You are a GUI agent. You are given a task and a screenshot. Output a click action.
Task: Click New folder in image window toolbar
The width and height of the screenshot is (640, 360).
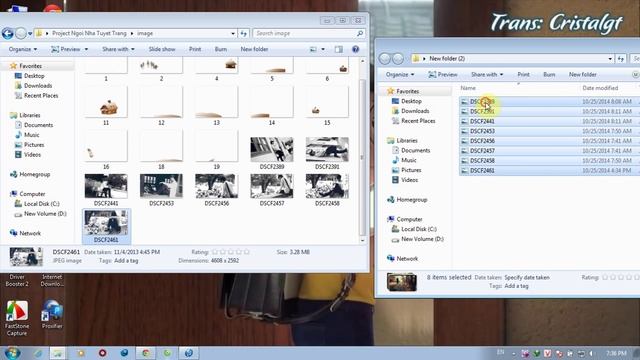coord(254,49)
